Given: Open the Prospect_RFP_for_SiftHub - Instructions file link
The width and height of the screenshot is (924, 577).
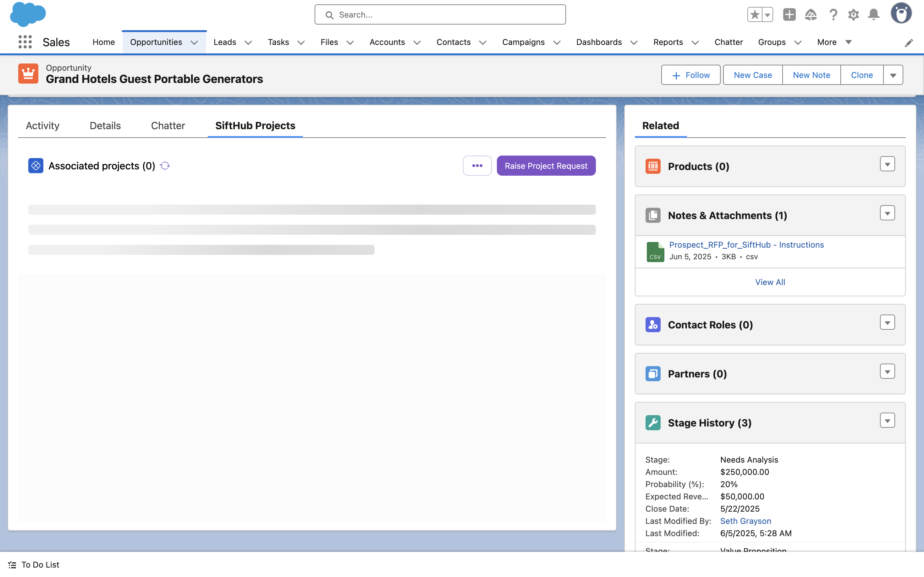Looking at the screenshot, I should click(746, 245).
